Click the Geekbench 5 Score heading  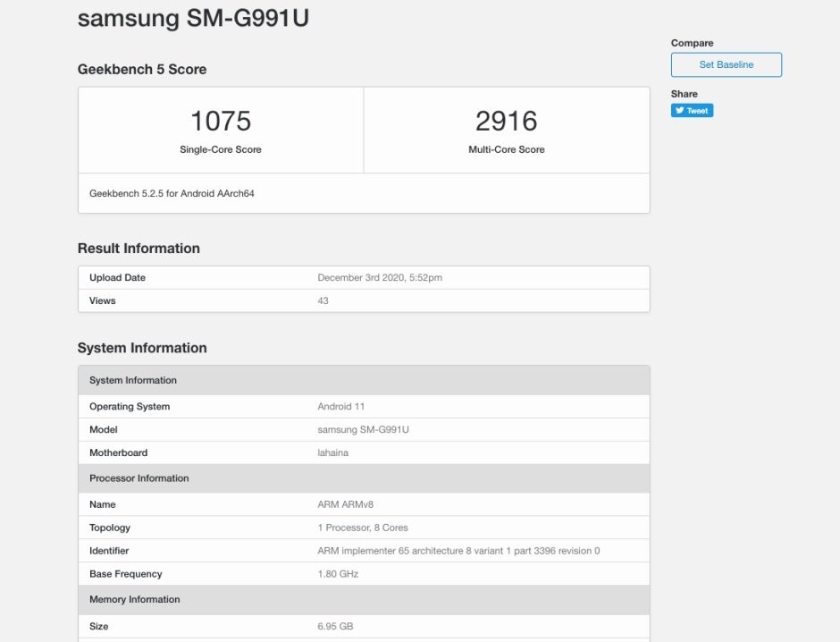(142, 69)
